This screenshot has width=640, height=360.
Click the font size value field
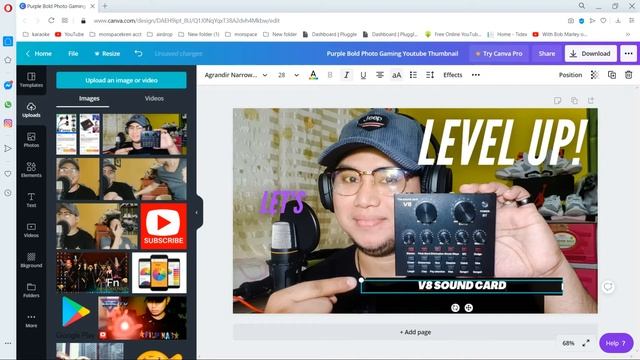(281, 75)
